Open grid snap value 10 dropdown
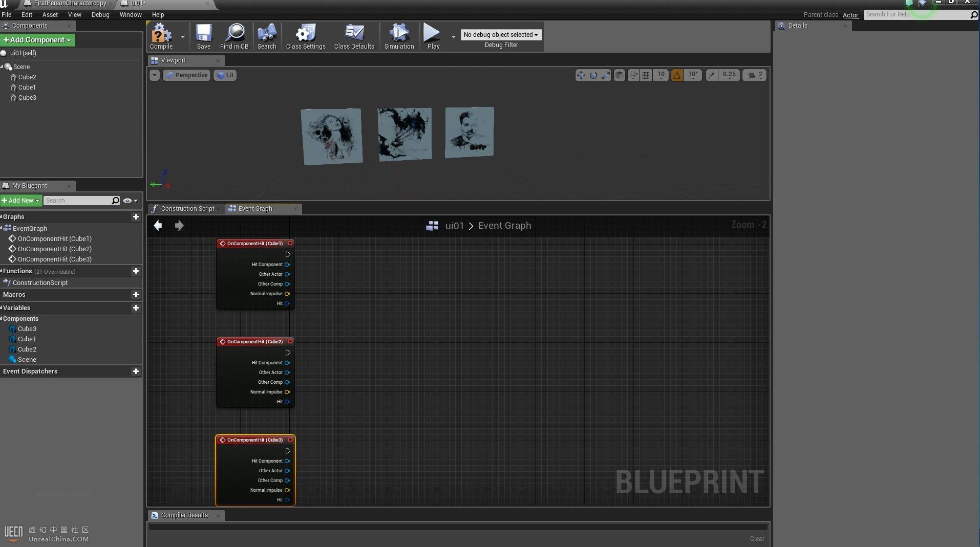 [661, 75]
